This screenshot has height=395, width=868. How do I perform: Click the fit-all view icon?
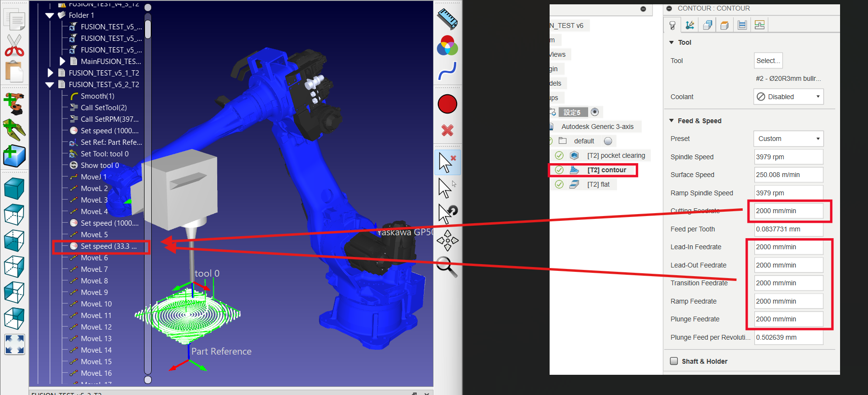pyautogui.click(x=14, y=344)
